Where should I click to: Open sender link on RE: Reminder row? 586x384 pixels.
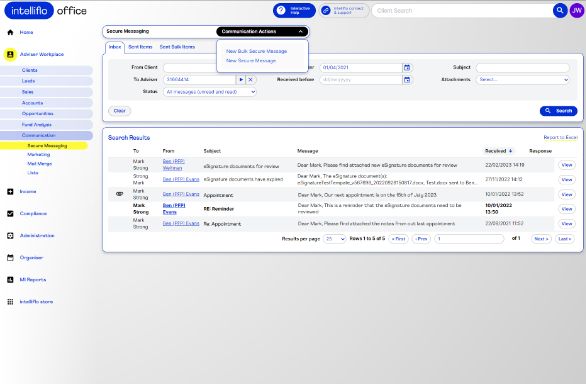174,209
